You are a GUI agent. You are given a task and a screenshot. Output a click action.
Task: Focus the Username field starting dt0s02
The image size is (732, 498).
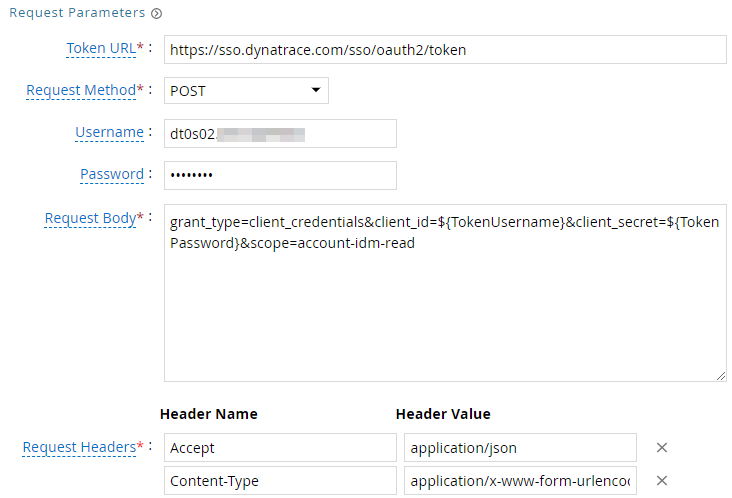click(x=280, y=133)
